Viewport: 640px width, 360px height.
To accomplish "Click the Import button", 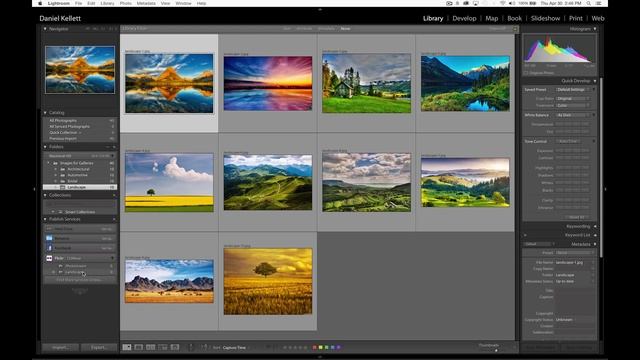I will [60, 347].
